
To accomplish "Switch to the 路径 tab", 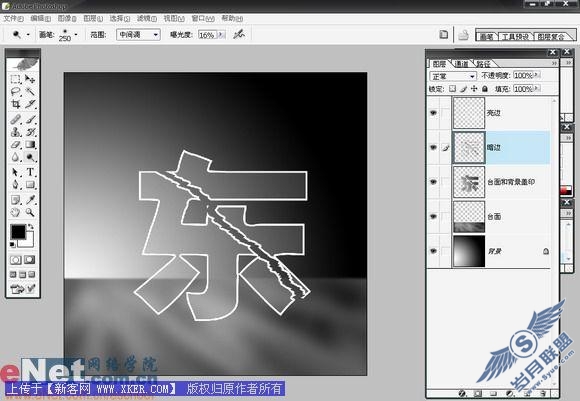I will pos(483,64).
